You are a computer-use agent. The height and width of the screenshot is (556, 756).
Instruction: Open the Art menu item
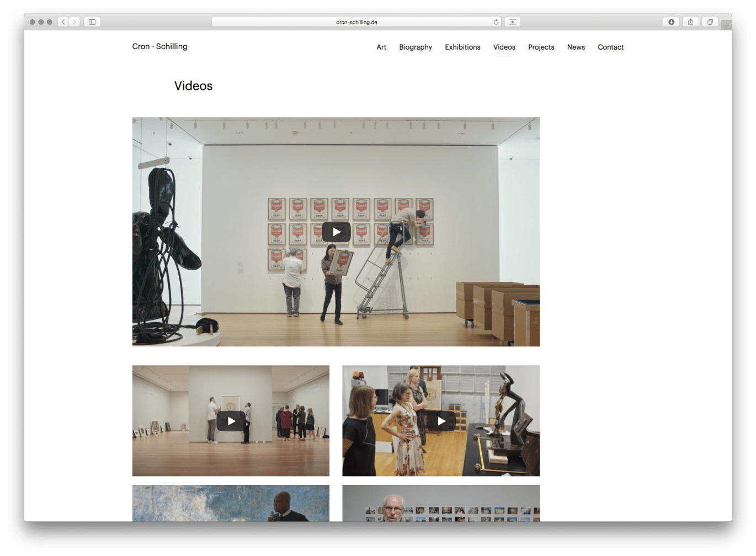point(381,47)
